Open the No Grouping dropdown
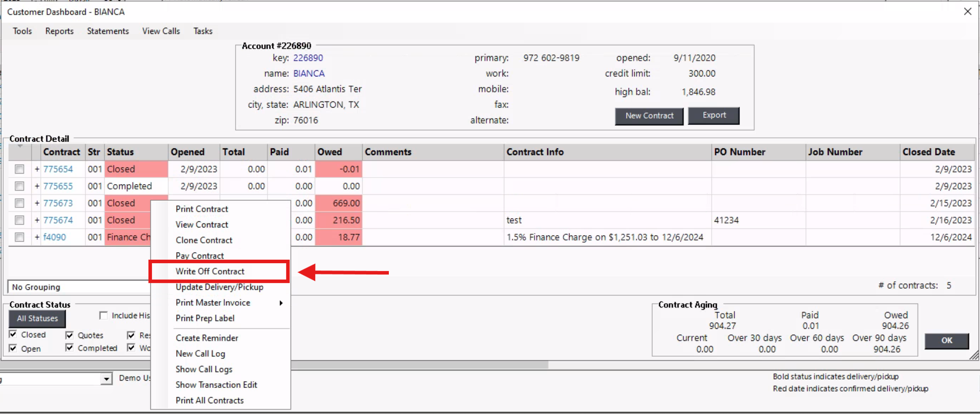The height and width of the screenshot is (414, 980). point(79,287)
